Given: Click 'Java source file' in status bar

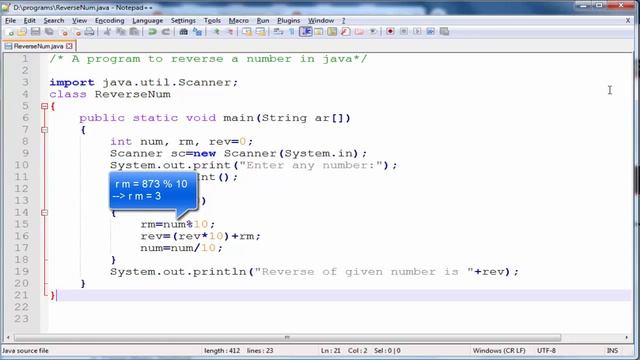Looking at the screenshot, I should point(25,351).
